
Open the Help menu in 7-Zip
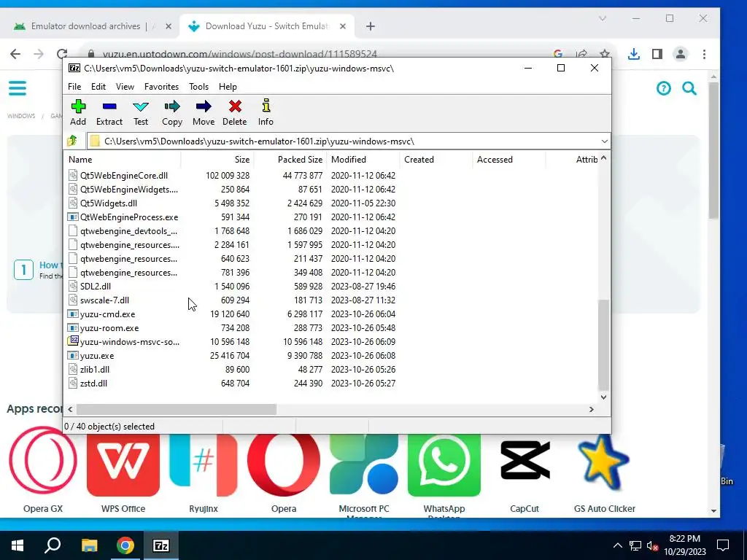coord(228,87)
